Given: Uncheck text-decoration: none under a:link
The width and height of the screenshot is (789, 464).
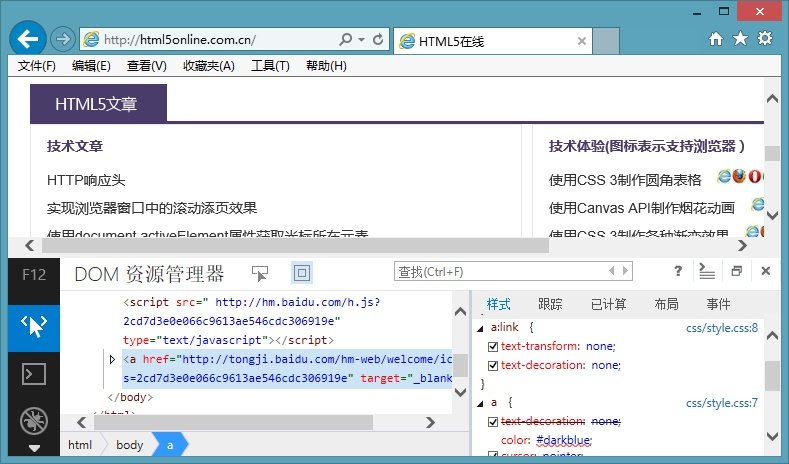Looking at the screenshot, I should [x=493, y=366].
